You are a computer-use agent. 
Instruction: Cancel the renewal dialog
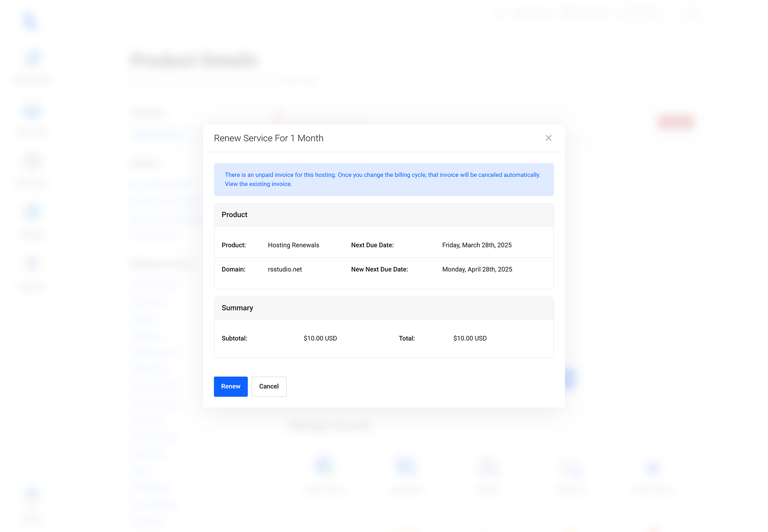click(269, 387)
